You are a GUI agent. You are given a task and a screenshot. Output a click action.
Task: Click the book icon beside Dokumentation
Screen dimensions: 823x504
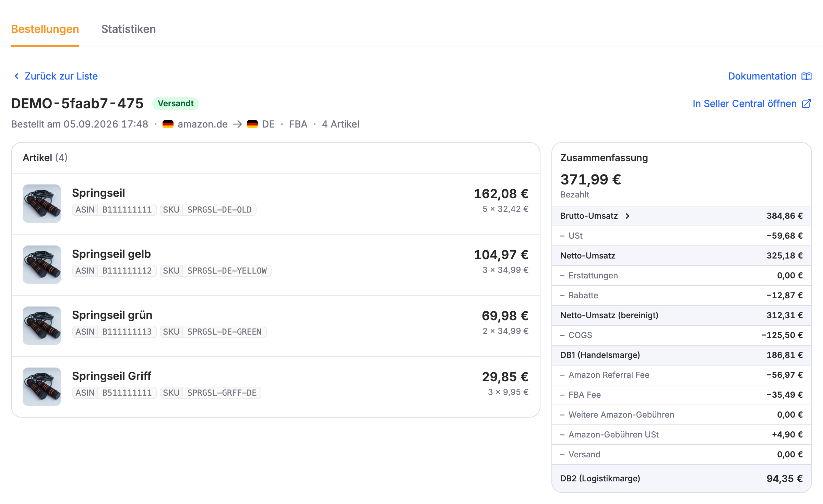coord(807,76)
